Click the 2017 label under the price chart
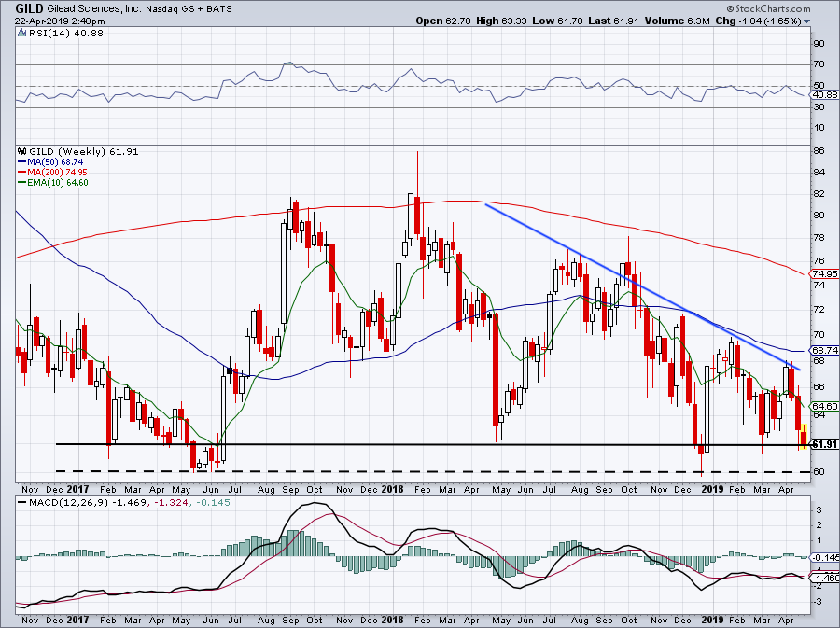The width and height of the screenshot is (840, 628). 78,489
